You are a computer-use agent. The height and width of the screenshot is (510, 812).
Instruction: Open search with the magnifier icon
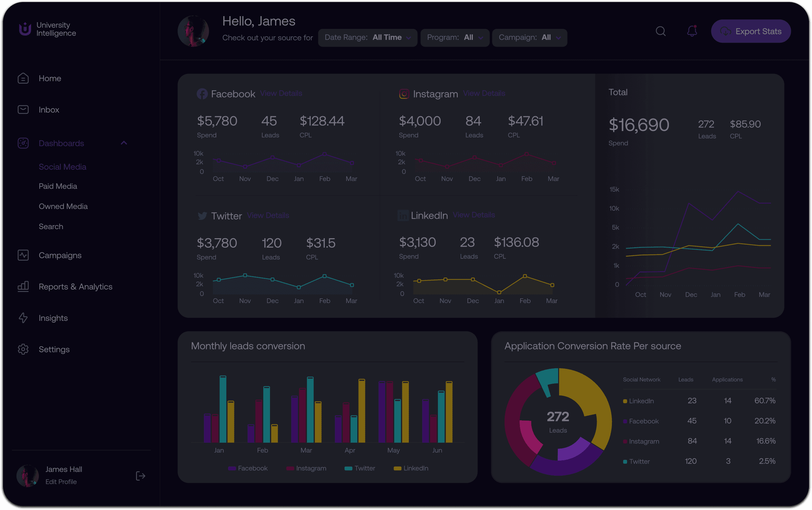(660, 31)
